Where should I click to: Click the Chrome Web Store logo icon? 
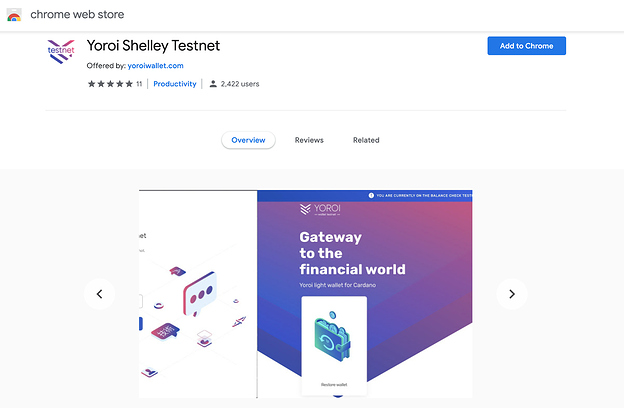14,15
